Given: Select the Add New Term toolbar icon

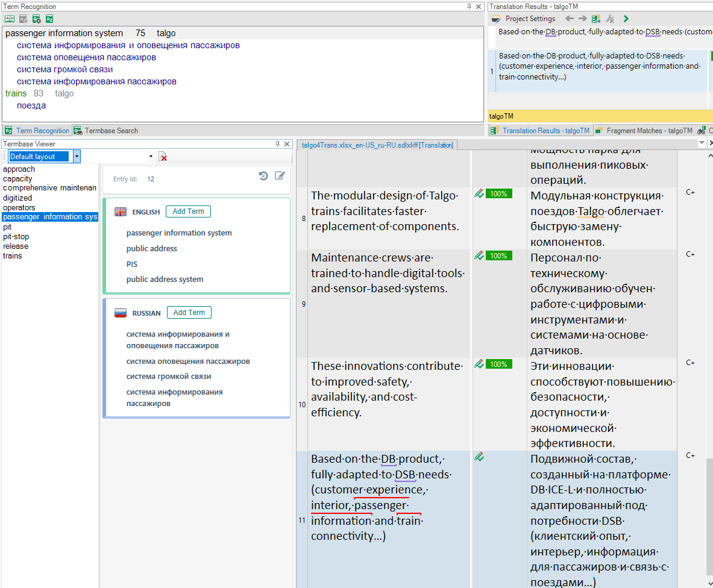Looking at the screenshot, I should [22, 19].
